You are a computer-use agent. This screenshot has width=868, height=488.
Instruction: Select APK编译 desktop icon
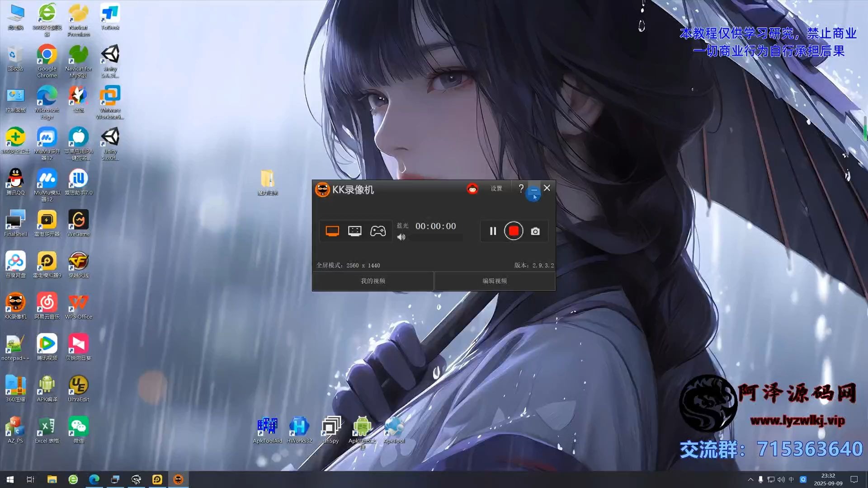coord(47,388)
